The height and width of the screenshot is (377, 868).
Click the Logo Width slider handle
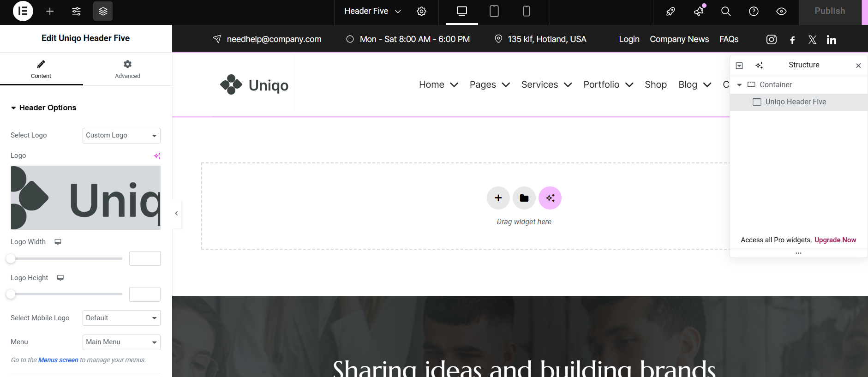tap(11, 259)
